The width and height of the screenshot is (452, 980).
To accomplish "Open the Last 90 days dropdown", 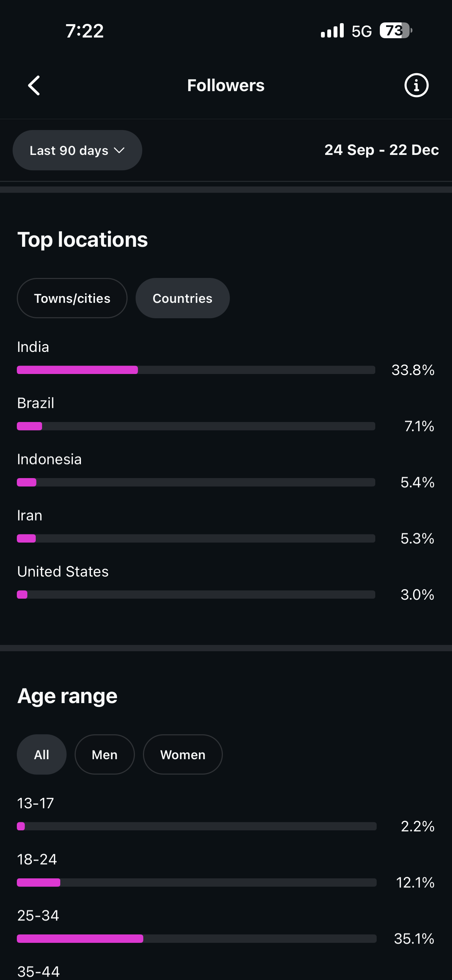I will (77, 150).
